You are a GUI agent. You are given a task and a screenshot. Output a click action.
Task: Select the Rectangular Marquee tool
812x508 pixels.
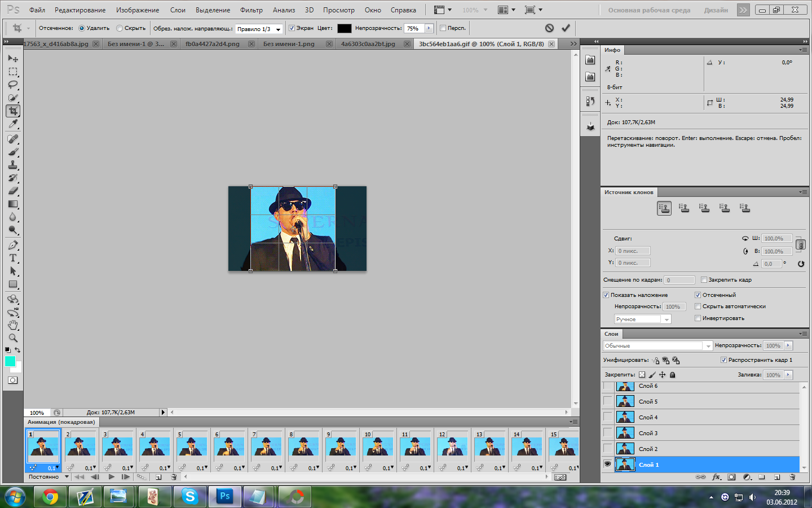click(x=13, y=72)
